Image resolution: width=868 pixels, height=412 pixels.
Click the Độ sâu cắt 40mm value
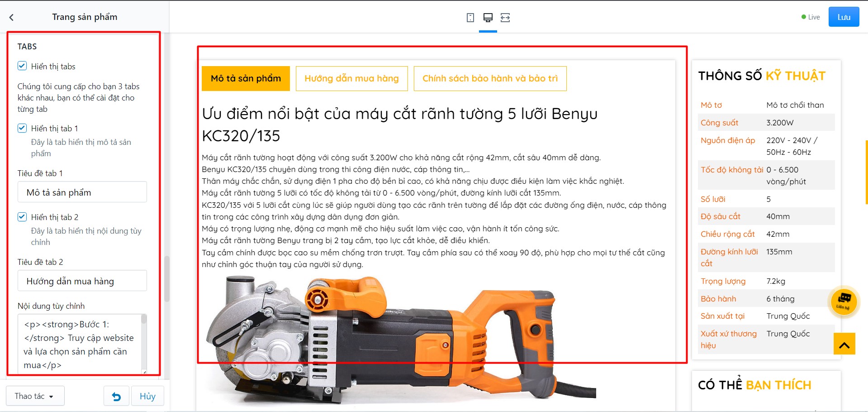click(x=778, y=216)
